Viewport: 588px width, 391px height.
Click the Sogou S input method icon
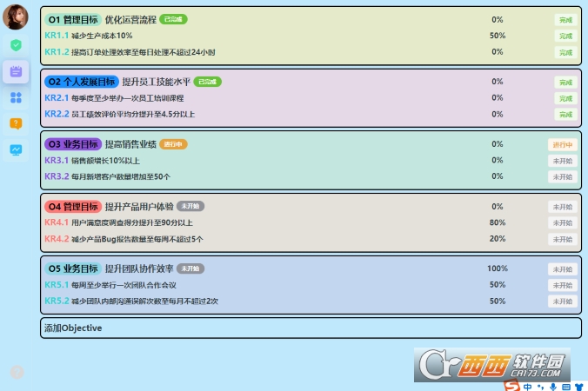[511, 386]
